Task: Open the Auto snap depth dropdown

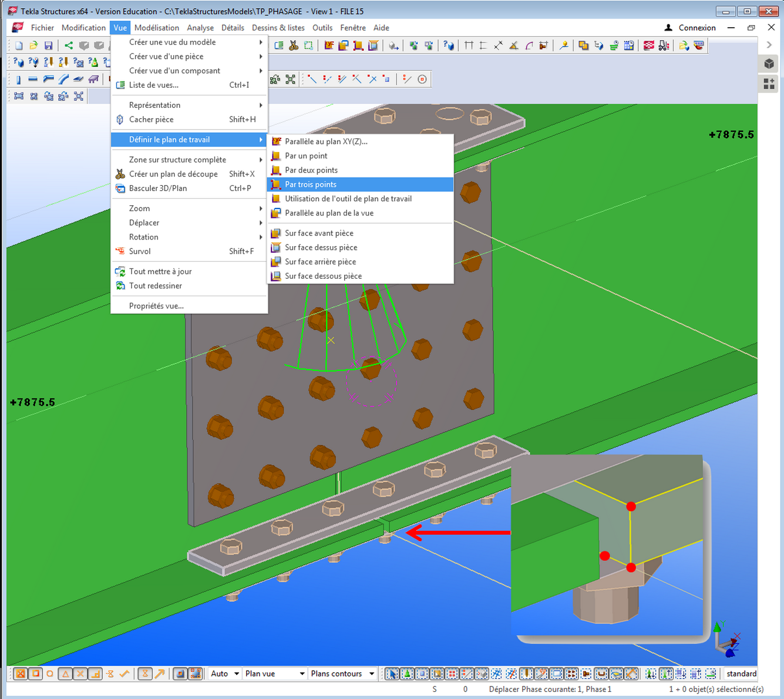Action: tap(225, 673)
